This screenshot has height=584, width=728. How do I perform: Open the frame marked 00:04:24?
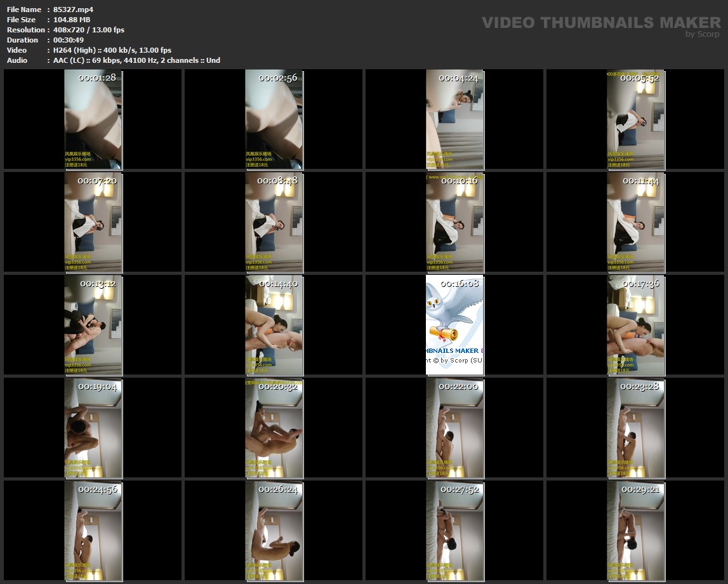coord(454,119)
